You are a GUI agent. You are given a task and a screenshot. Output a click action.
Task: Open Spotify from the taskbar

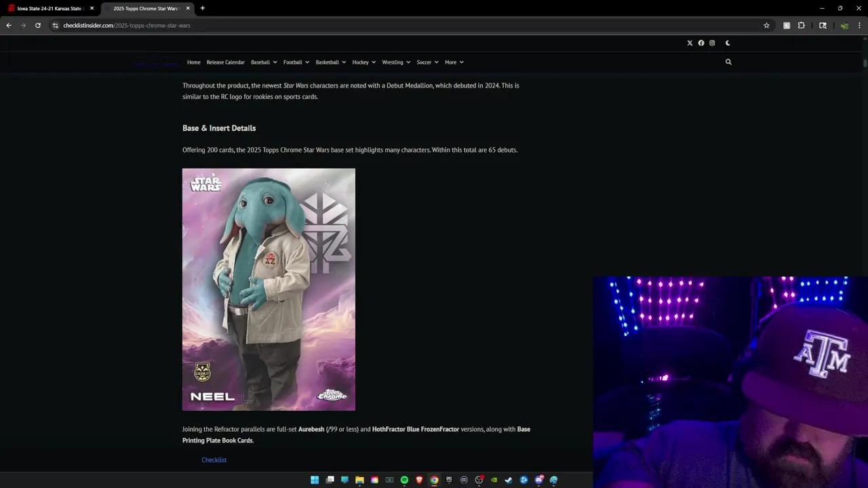tap(404, 480)
